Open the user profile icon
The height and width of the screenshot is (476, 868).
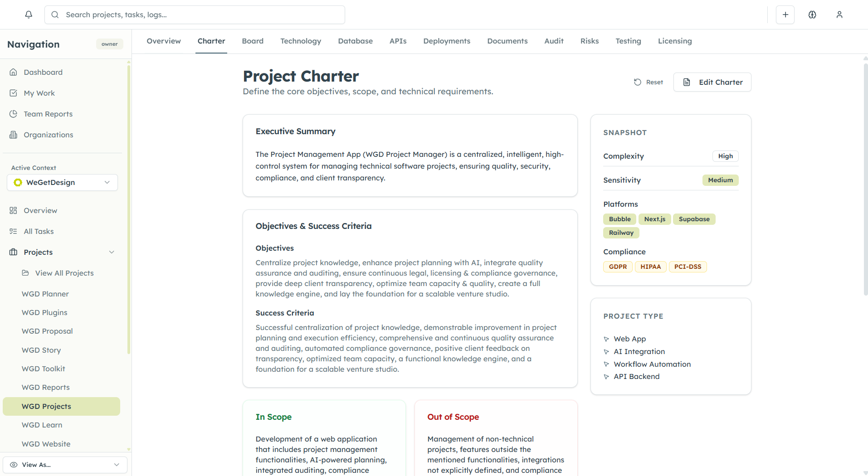(839, 15)
